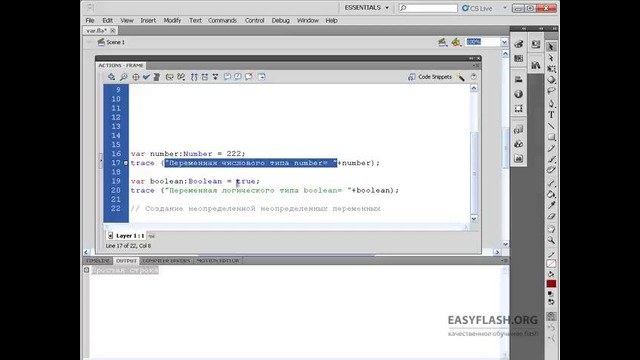The image size is (640, 360).
Task: Select the Eyedropper tool
Action: point(551,205)
